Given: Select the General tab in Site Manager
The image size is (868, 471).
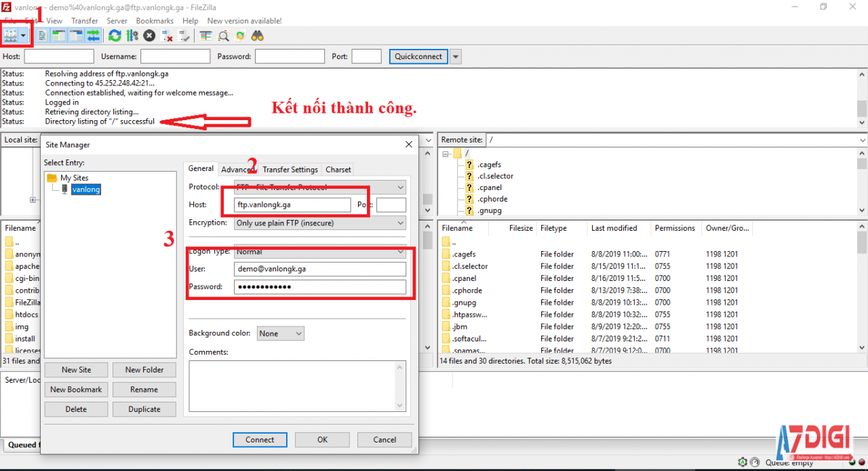Looking at the screenshot, I should pyautogui.click(x=201, y=168).
